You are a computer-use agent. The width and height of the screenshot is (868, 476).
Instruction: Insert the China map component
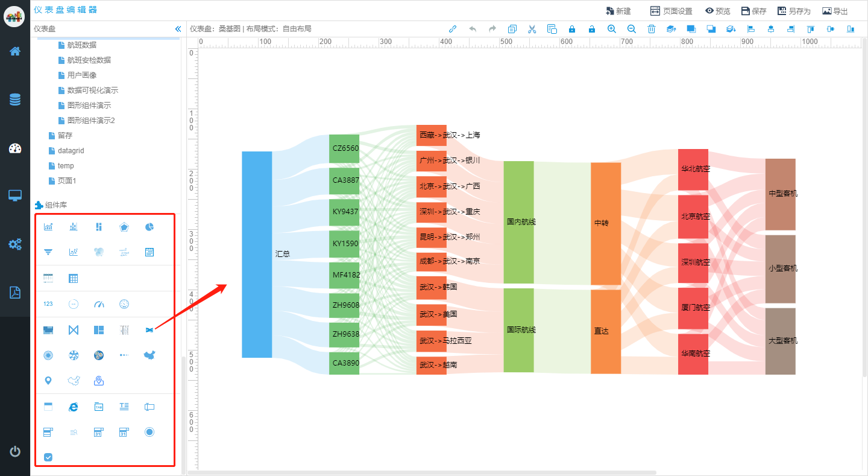(149, 355)
